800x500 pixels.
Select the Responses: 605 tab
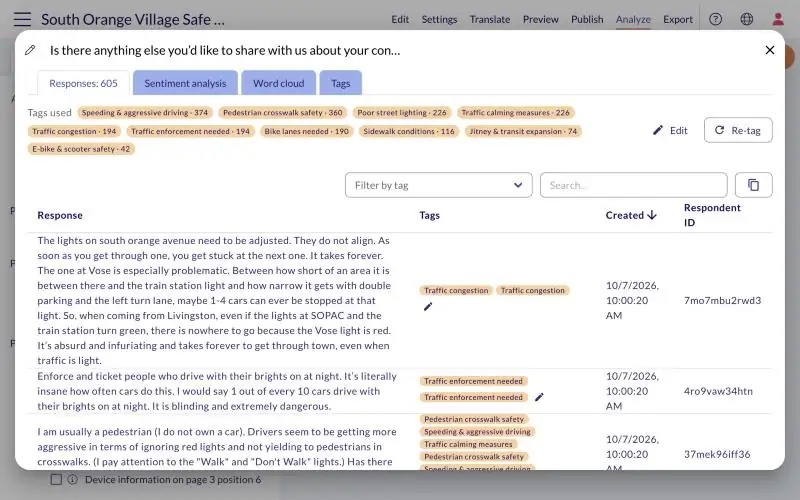pyautogui.click(x=83, y=83)
